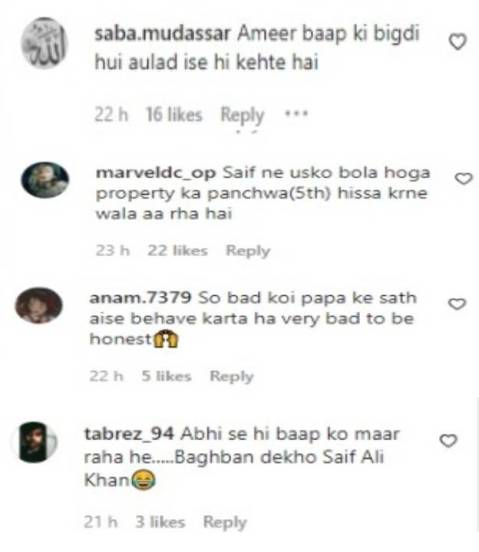479x552 pixels.
Task: Open more options on saba.mudassar's comment
Action: pos(296,114)
